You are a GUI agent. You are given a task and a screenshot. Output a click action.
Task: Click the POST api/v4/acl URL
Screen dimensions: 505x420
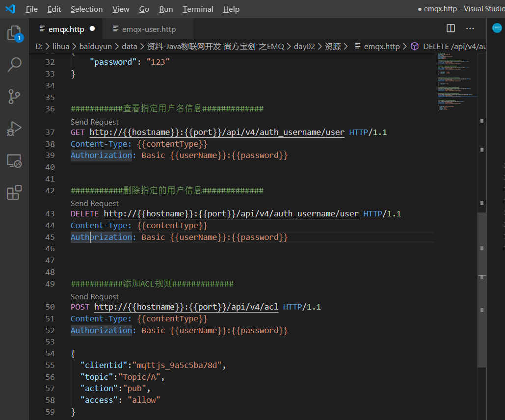click(186, 307)
